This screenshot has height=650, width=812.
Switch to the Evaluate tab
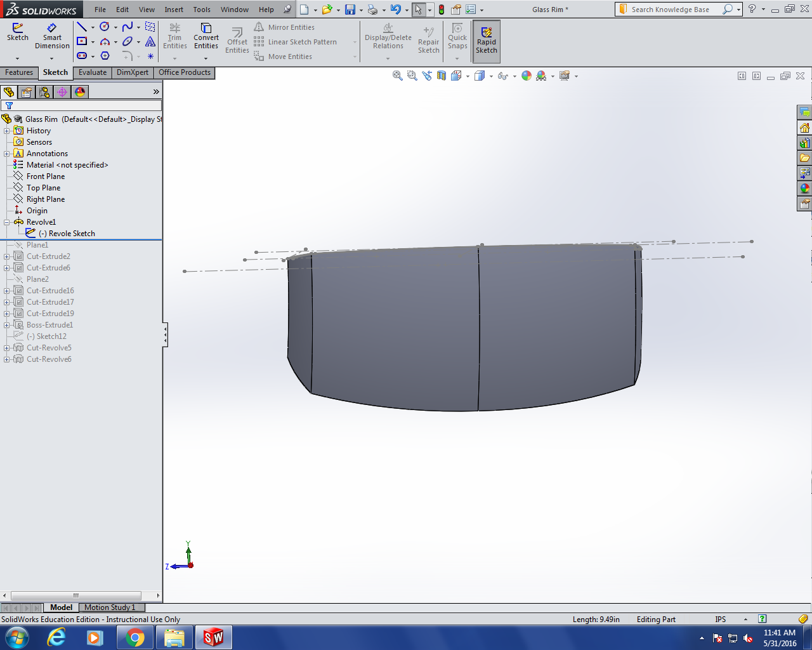tap(93, 72)
